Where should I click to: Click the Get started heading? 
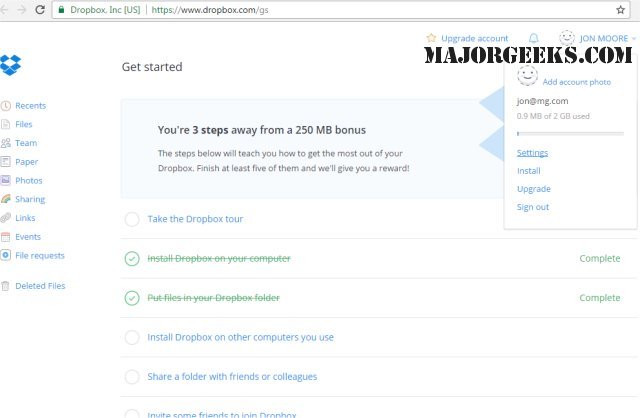(x=152, y=67)
